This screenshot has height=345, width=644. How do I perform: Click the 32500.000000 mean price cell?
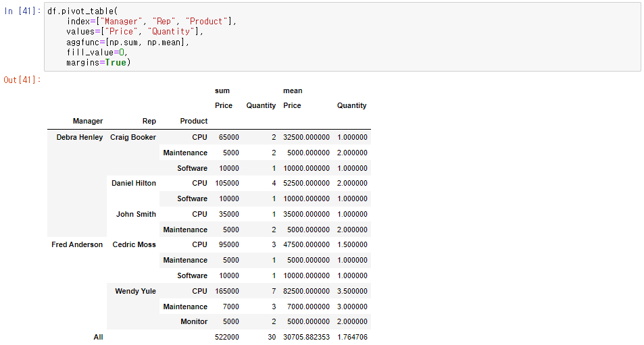(306, 137)
